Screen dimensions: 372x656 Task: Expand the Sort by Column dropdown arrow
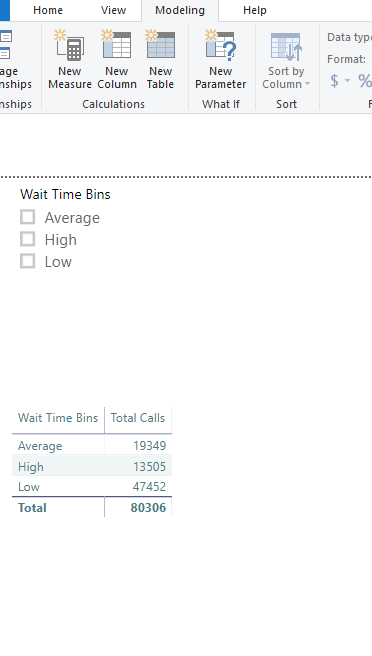[x=308, y=84]
